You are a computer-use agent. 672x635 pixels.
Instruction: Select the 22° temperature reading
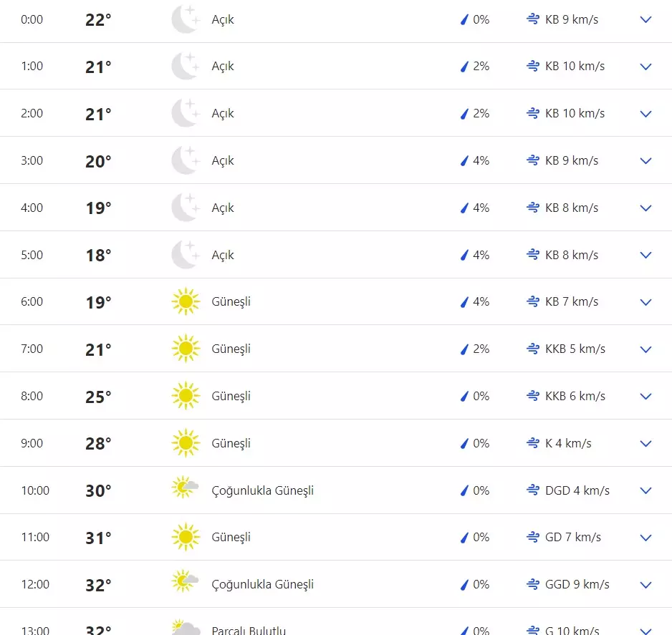coord(97,19)
